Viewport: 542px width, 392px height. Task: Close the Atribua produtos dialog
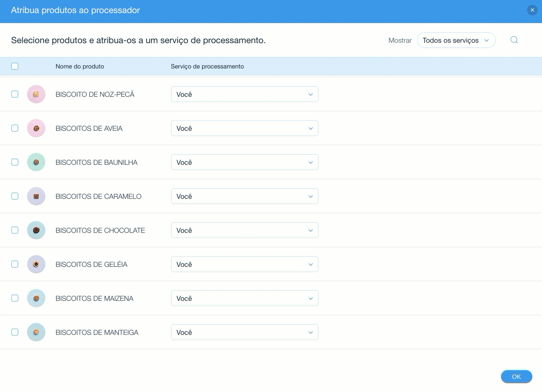532,10
